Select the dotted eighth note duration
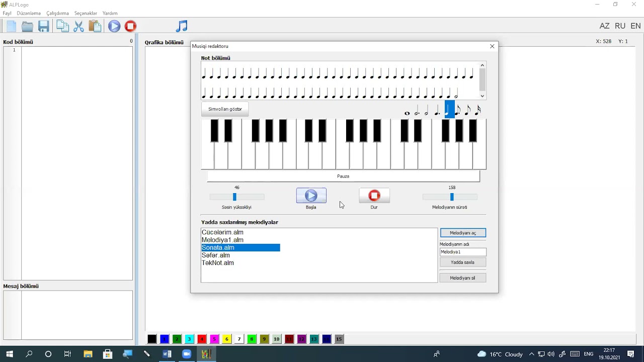 (x=458, y=110)
